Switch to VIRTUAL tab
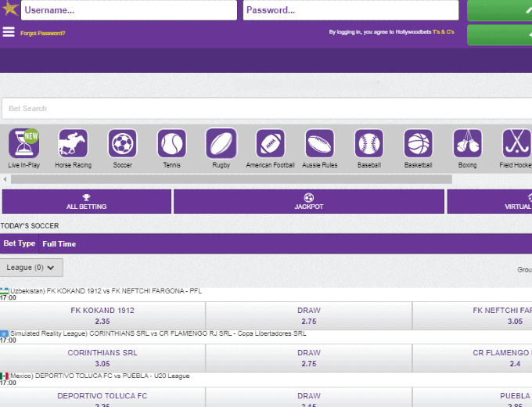Viewport: 532px width, 407px height. coord(490,202)
